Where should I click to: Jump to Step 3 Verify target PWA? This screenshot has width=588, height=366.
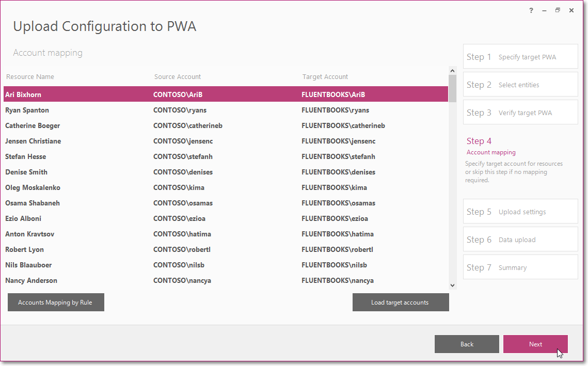click(x=520, y=113)
